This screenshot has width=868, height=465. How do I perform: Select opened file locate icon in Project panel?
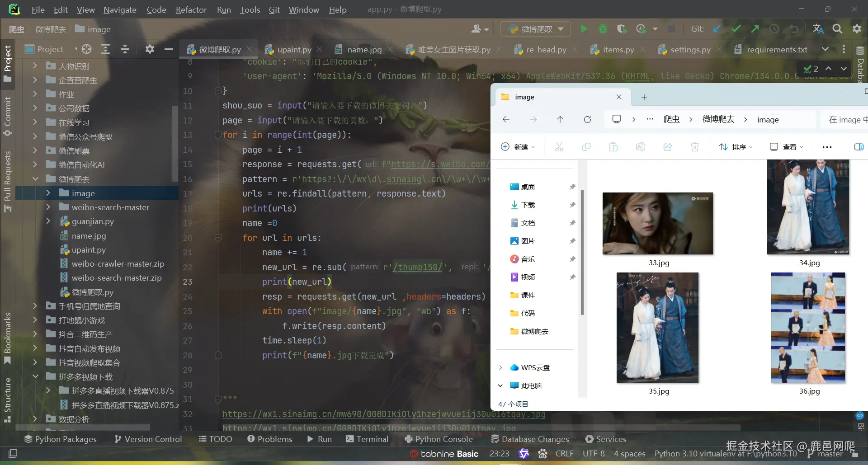[87, 49]
